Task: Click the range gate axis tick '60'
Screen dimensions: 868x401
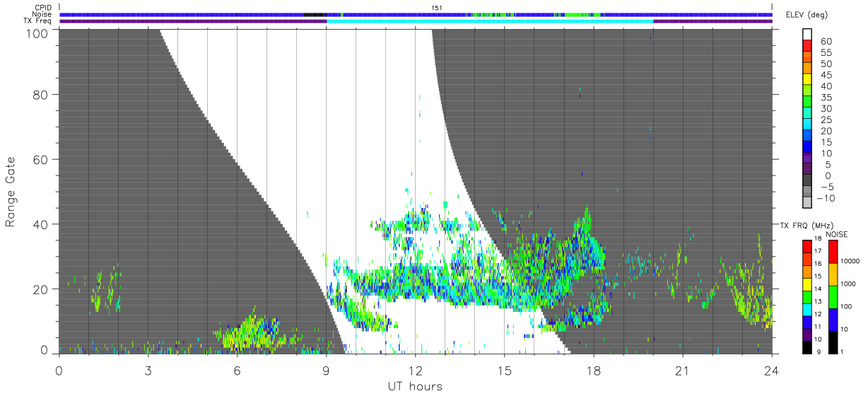Action: [40, 159]
